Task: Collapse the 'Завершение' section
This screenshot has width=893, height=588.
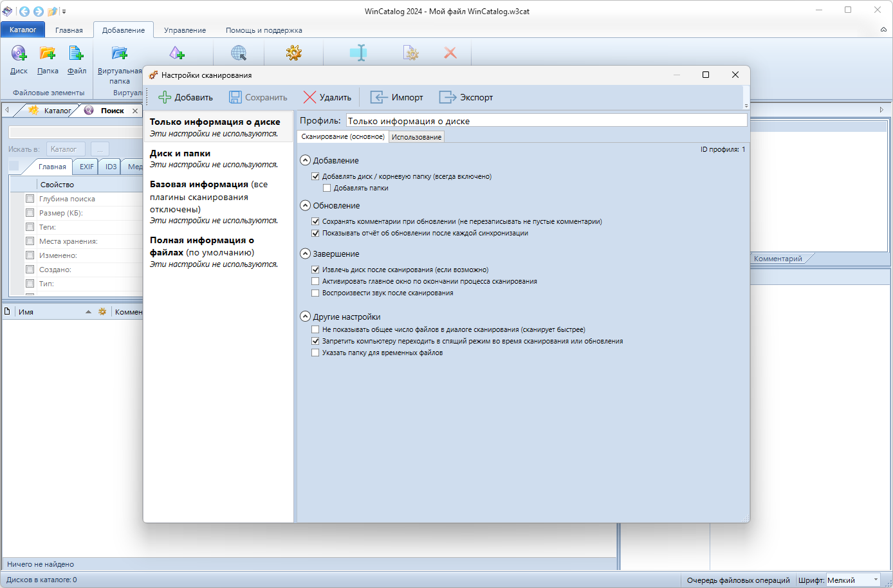Action: (x=306, y=253)
